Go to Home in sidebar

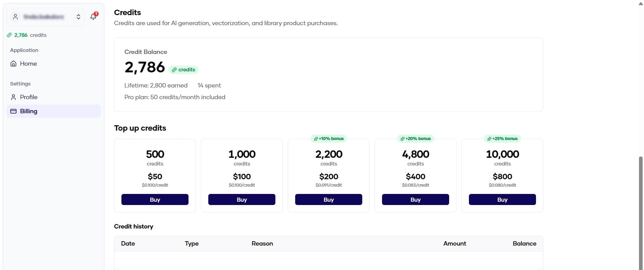(54, 64)
